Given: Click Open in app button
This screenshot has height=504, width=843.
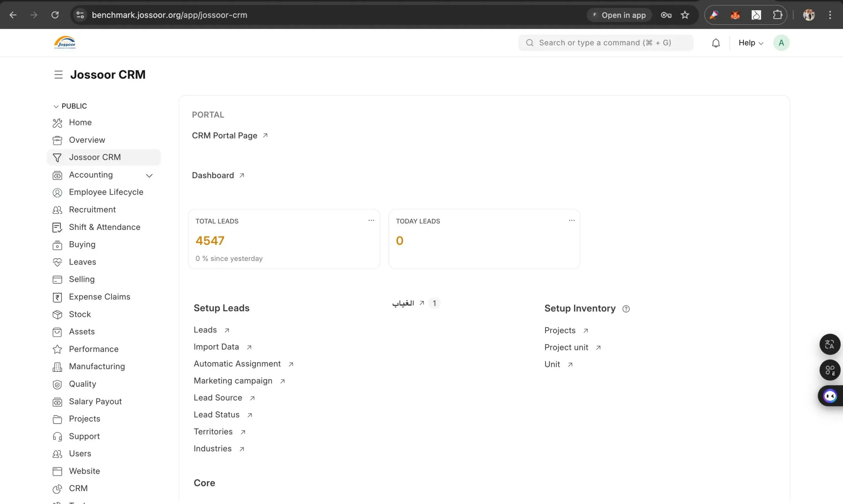Looking at the screenshot, I should coord(619,15).
